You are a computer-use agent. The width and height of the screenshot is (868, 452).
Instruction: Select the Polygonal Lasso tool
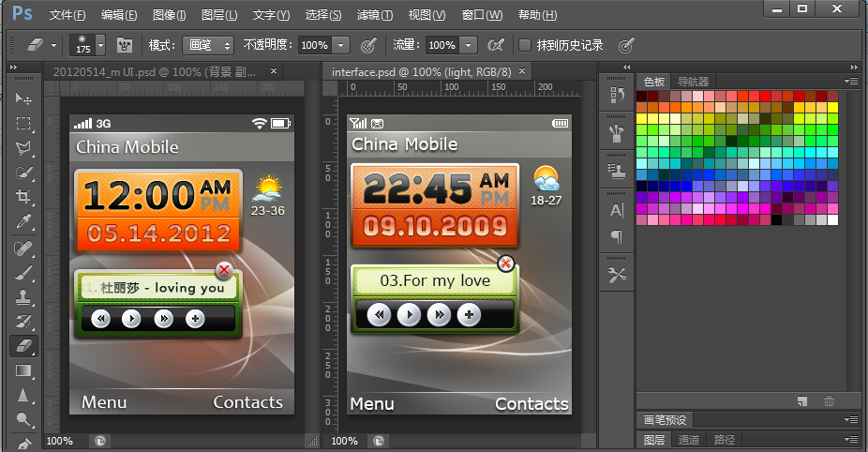(23, 148)
